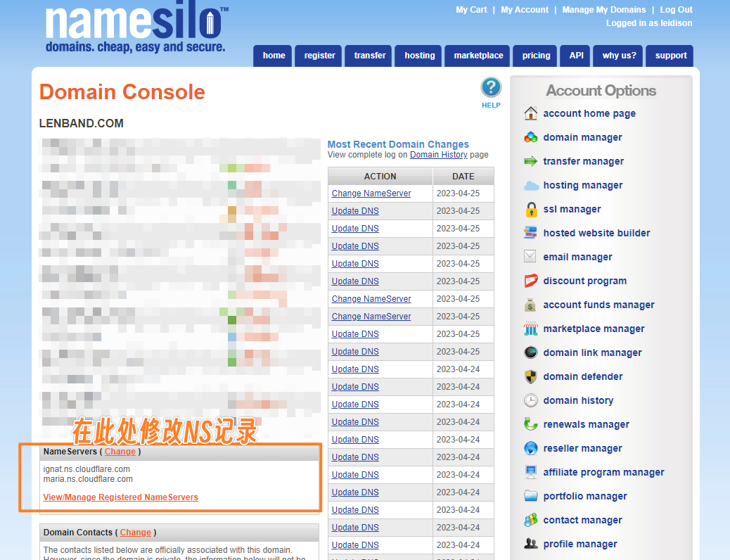Click the folder portfolio manager icon
The image size is (730, 560).
[x=531, y=496]
